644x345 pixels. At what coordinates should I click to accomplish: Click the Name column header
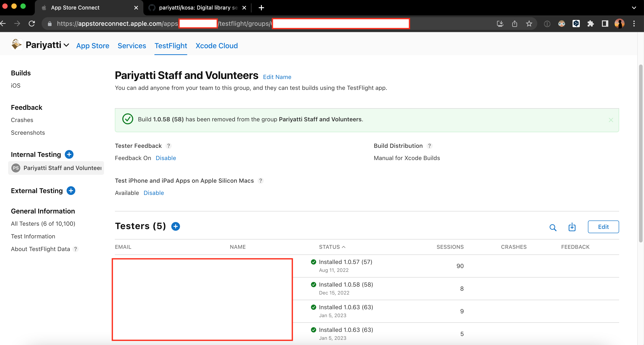pyautogui.click(x=237, y=247)
